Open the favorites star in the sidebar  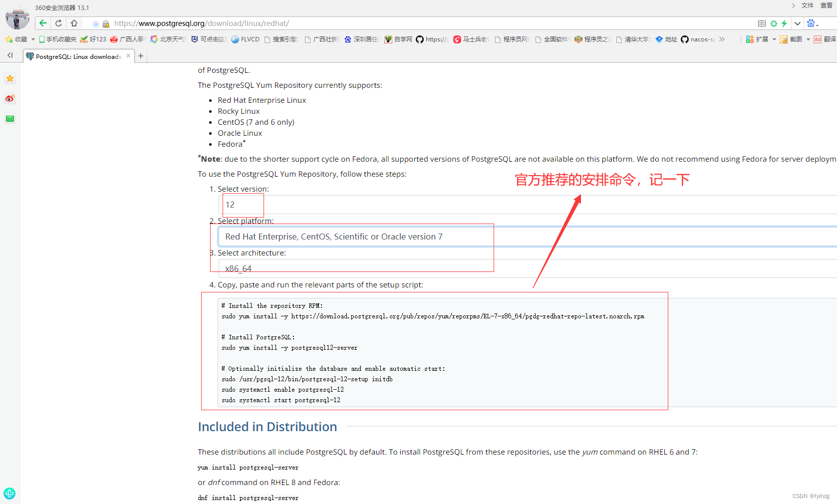(x=10, y=78)
